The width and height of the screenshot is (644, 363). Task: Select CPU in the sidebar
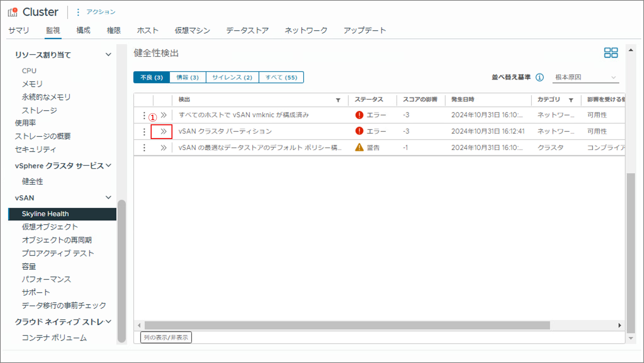(29, 71)
